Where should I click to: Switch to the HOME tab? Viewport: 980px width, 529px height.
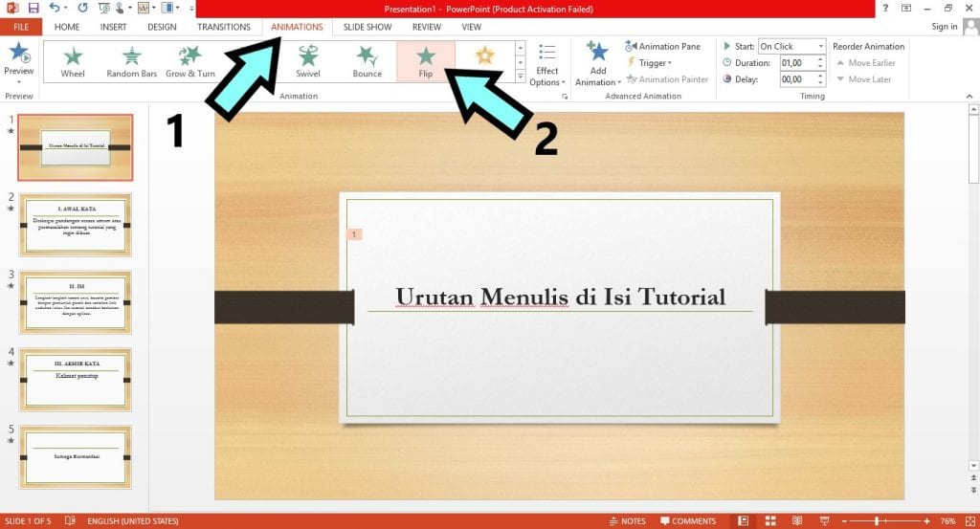pos(67,27)
